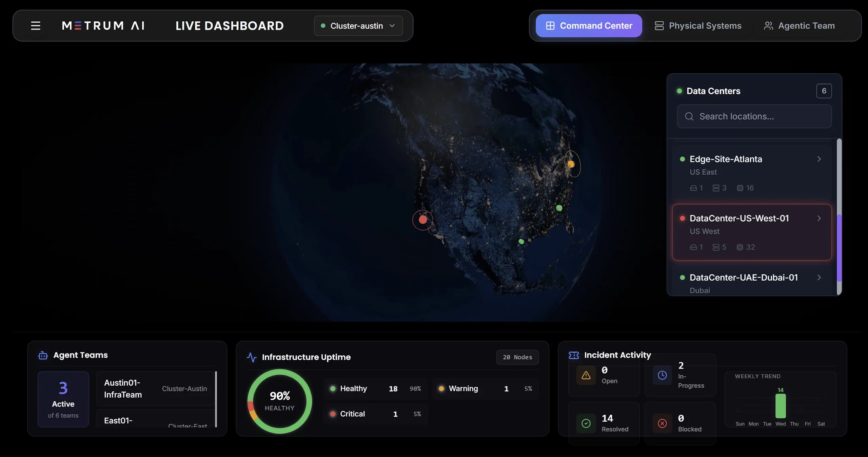This screenshot has height=457, width=868.
Task: Click the red marker on DataCenter-US-West-01 map
Action: pyautogui.click(x=423, y=220)
